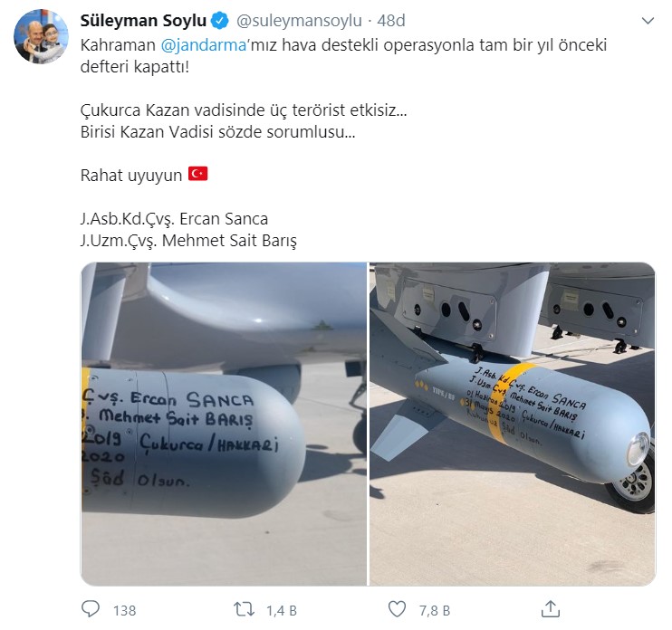Click the 7,8 B likes count
Image resolution: width=672 pixels, height=630 pixels.
435,610
